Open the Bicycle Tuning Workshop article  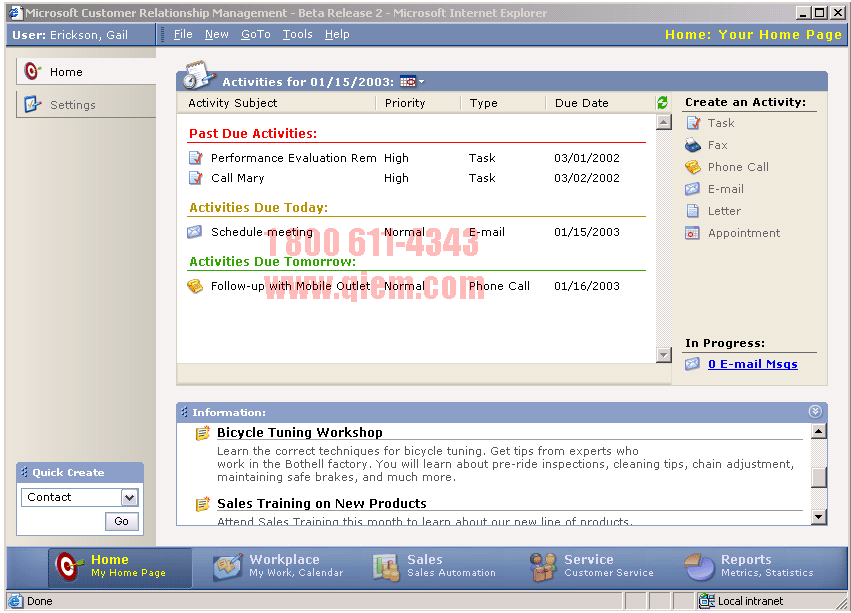(x=300, y=432)
